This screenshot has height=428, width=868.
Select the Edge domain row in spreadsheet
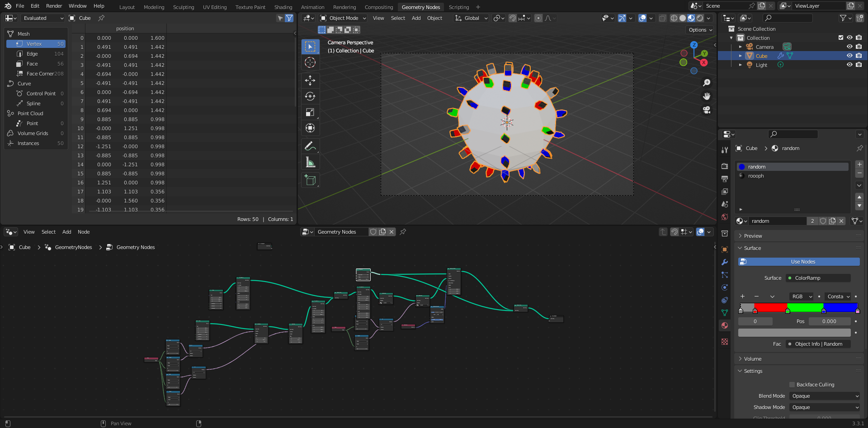36,54
